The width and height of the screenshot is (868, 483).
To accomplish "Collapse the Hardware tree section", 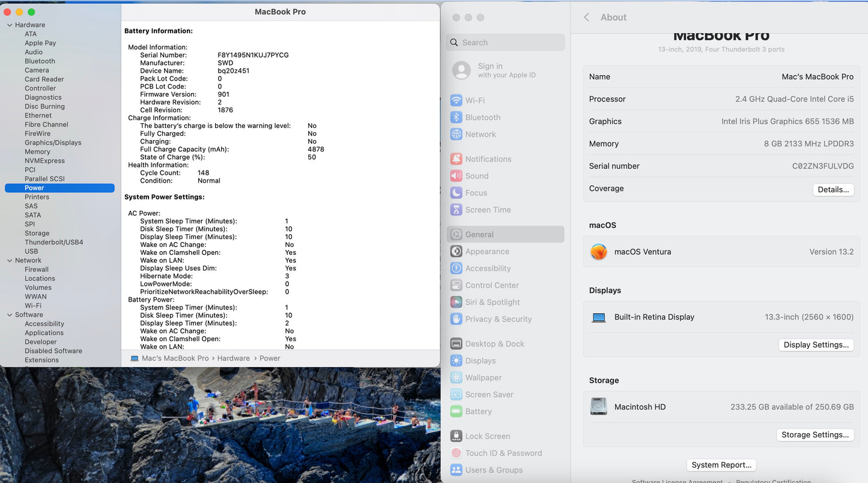I will coord(10,25).
